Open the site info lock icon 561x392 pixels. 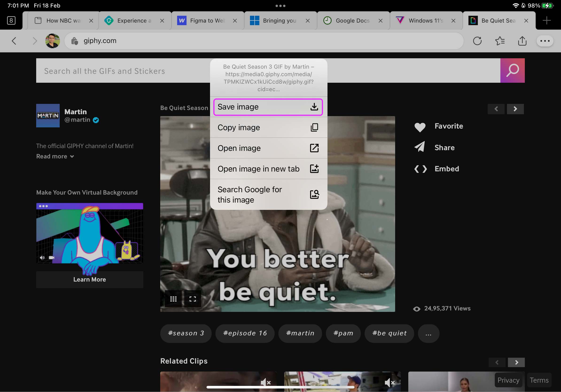pos(74,41)
